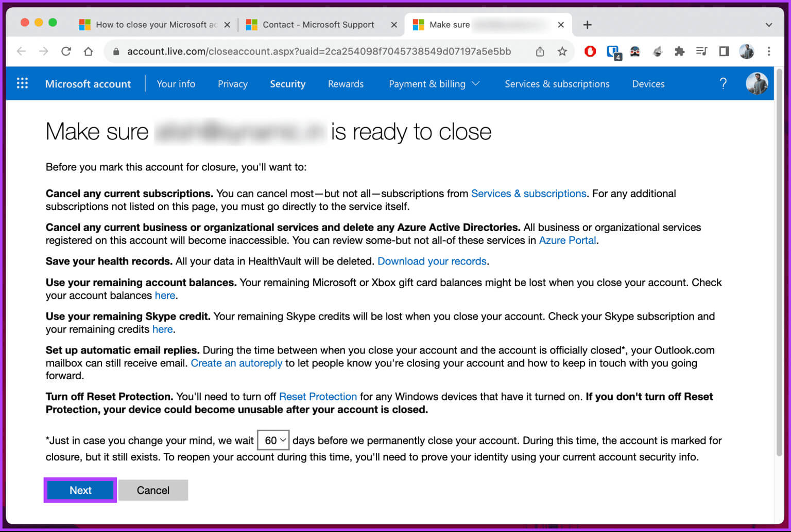Click the 'Save your health records.' text
Screen dimensions: 791x532
109,261
